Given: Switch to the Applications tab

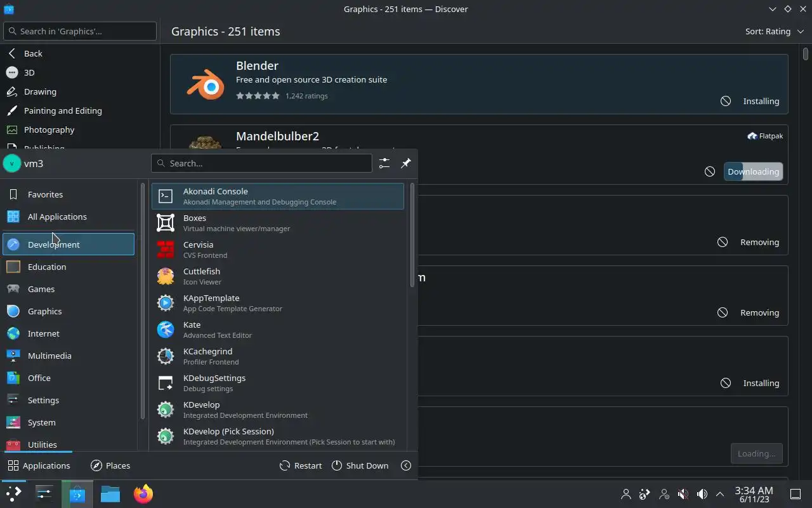Looking at the screenshot, I should 39,465.
